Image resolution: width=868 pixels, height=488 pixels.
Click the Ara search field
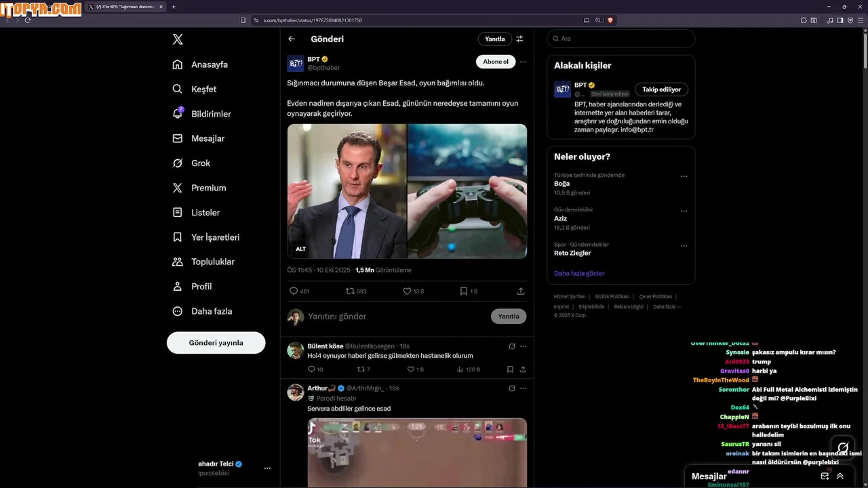click(621, 39)
